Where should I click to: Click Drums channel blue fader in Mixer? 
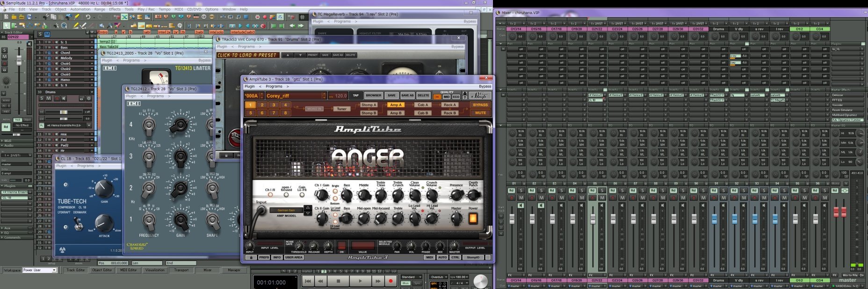714,219
